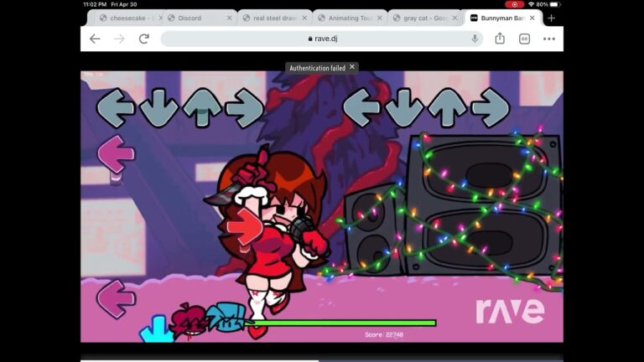Close the Discord tab
This screenshot has width=644, height=362.
pyautogui.click(x=229, y=18)
